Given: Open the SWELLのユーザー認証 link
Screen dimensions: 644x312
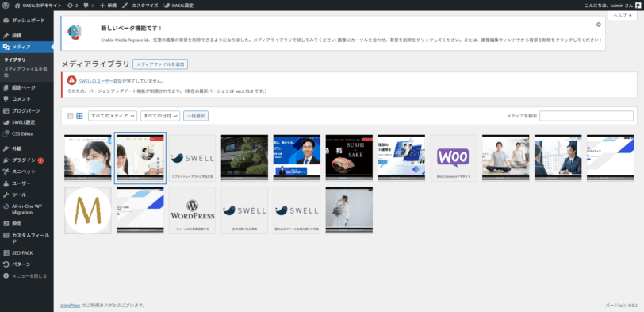Looking at the screenshot, I should tap(101, 80).
